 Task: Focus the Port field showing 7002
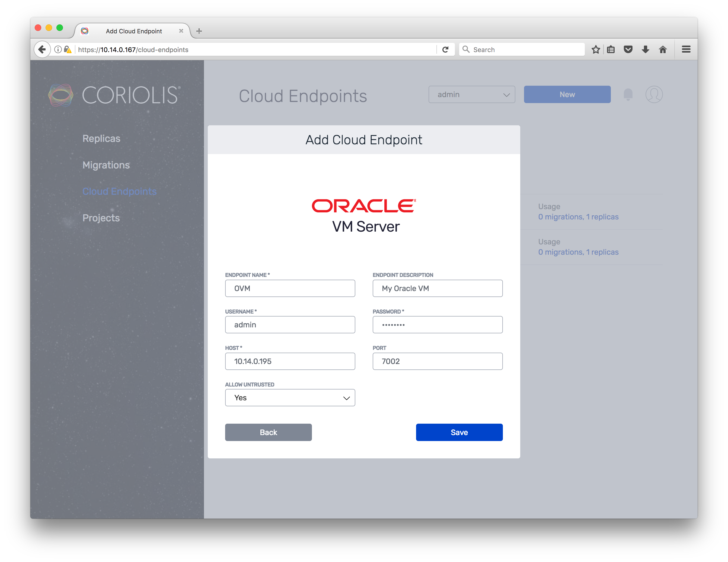437,361
